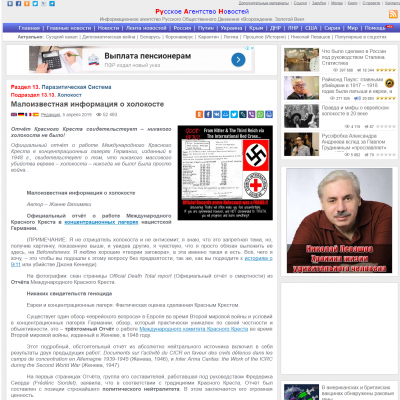Open the orange Odnoklassniki icon in top-left social bar

(27, 4)
